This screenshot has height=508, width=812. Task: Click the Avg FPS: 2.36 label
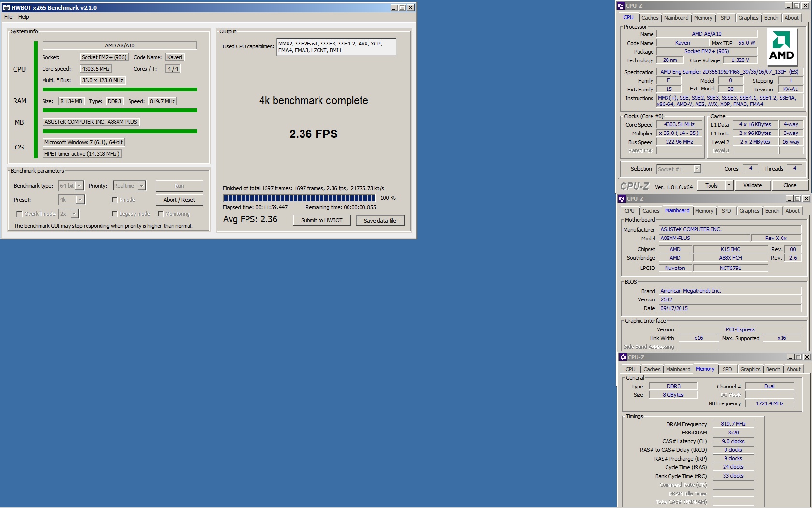pyautogui.click(x=250, y=219)
